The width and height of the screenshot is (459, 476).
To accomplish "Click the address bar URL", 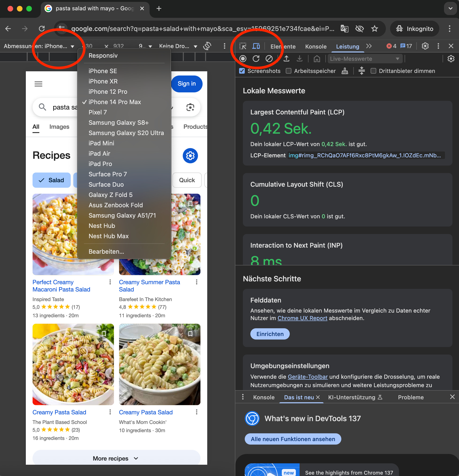I will 203,29.
